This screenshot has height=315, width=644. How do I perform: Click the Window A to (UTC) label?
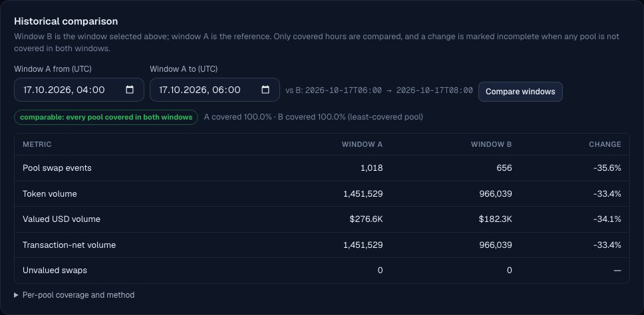click(184, 69)
